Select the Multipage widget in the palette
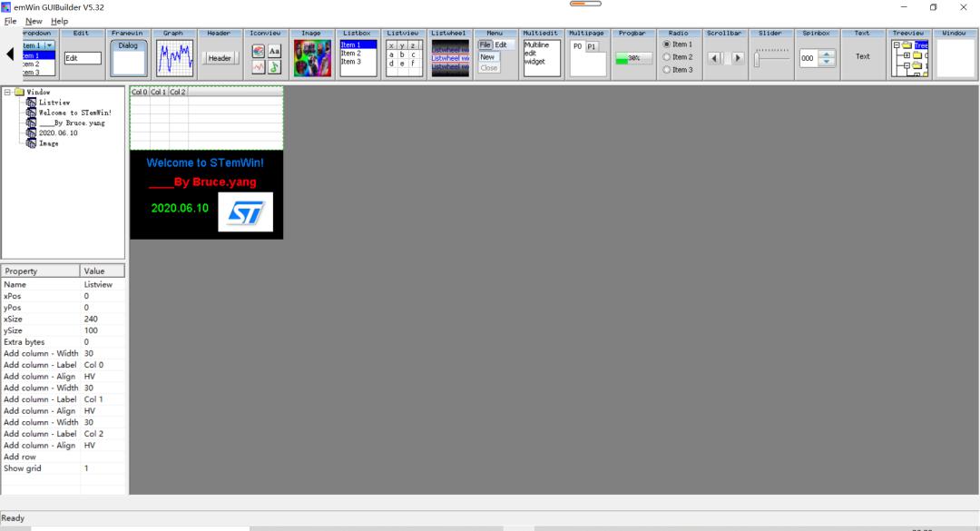980x531 pixels. pos(587,54)
